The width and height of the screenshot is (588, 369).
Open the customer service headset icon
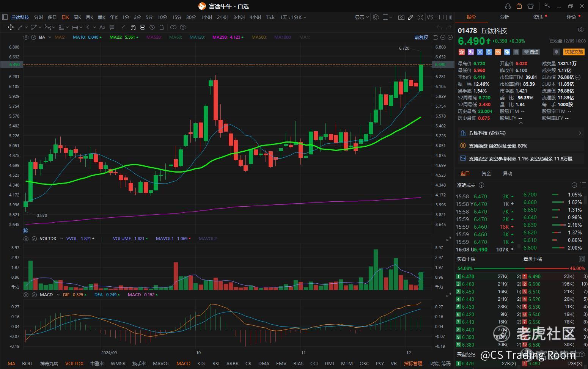click(508, 6)
